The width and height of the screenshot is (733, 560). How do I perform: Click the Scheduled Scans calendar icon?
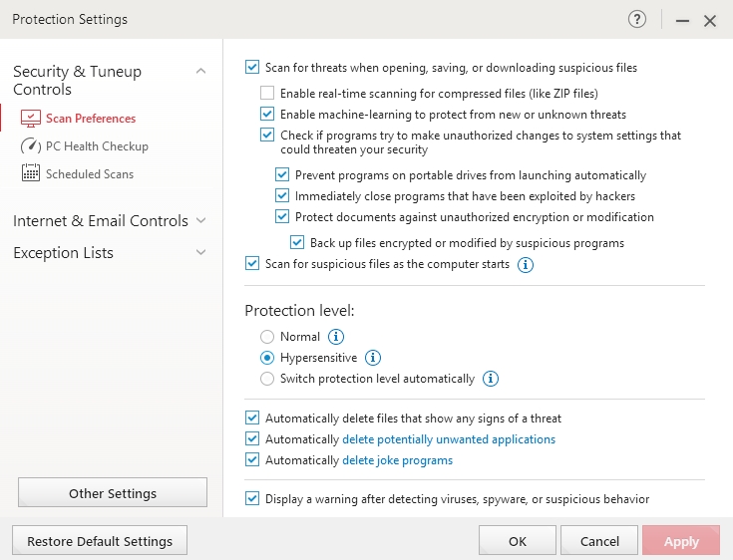[x=31, y=174]
